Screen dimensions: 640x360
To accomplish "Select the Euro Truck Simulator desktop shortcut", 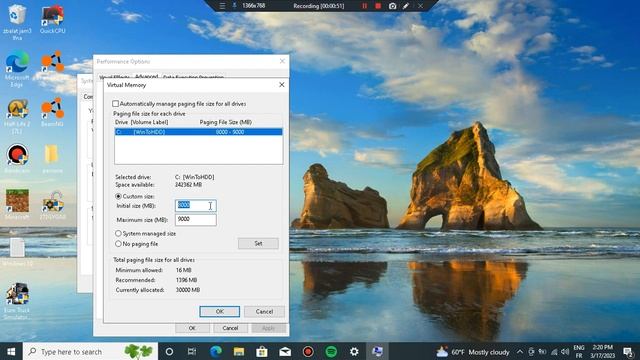I will (17, 300).
